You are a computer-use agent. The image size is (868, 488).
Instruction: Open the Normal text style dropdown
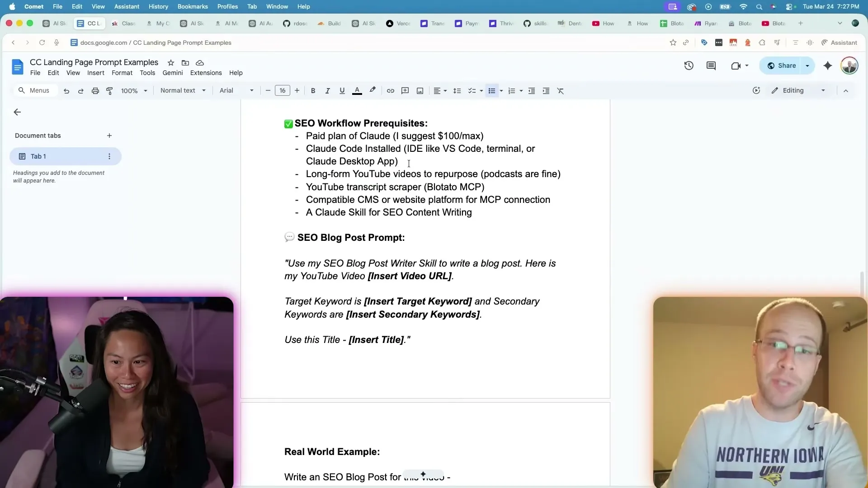point(183,91)
